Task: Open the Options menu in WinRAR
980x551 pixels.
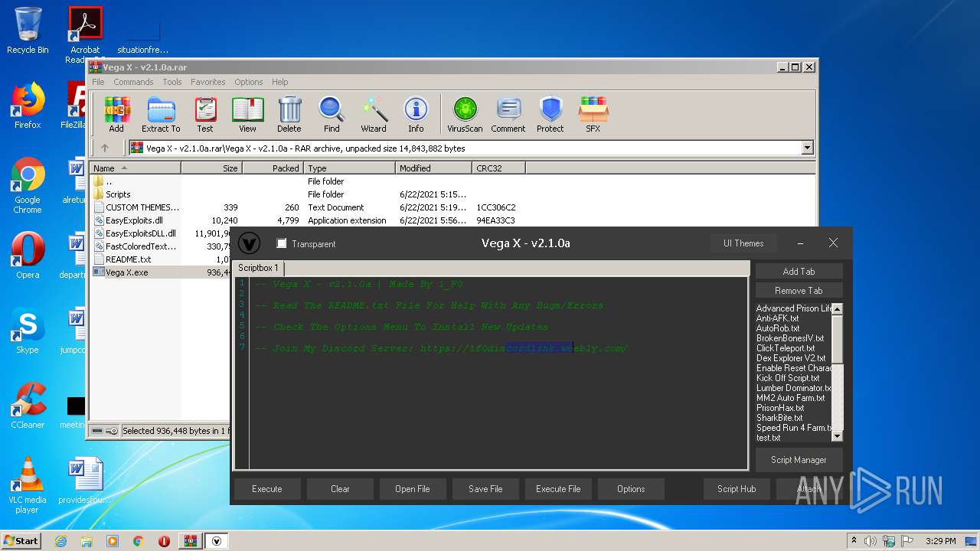Action: (249, 82)
